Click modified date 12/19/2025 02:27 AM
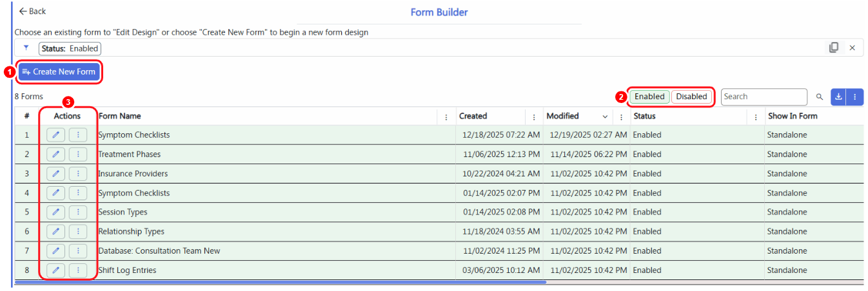 (x=588, y=135)
